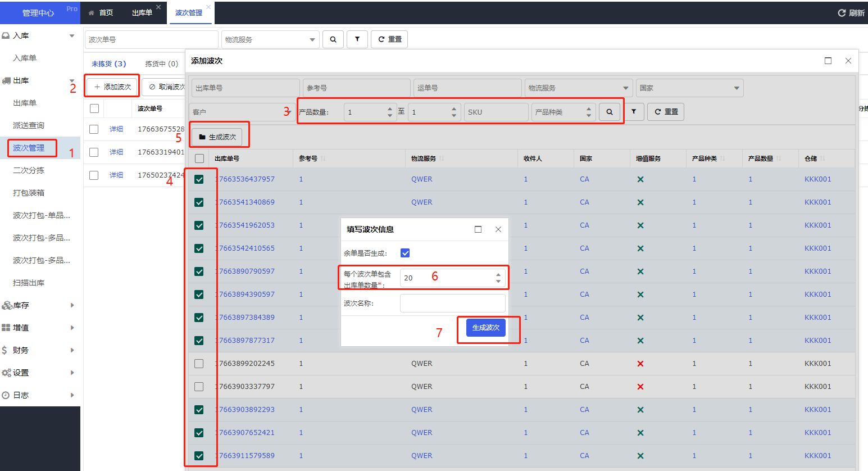Viewport: 868px width, 471px height.
Task: Expand the 设置 sidebar menu
Action: (40, 373)
